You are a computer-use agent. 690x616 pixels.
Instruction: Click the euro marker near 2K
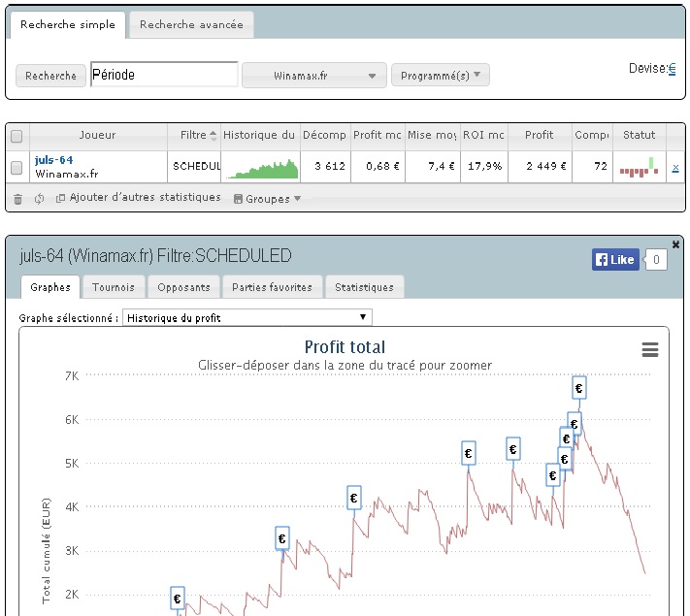[178, 599]
